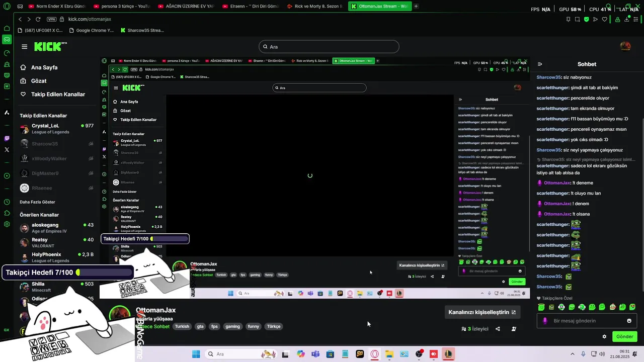
Task: Open GX Corner gamepad icon in sidebar
Action: pos(7,39)
